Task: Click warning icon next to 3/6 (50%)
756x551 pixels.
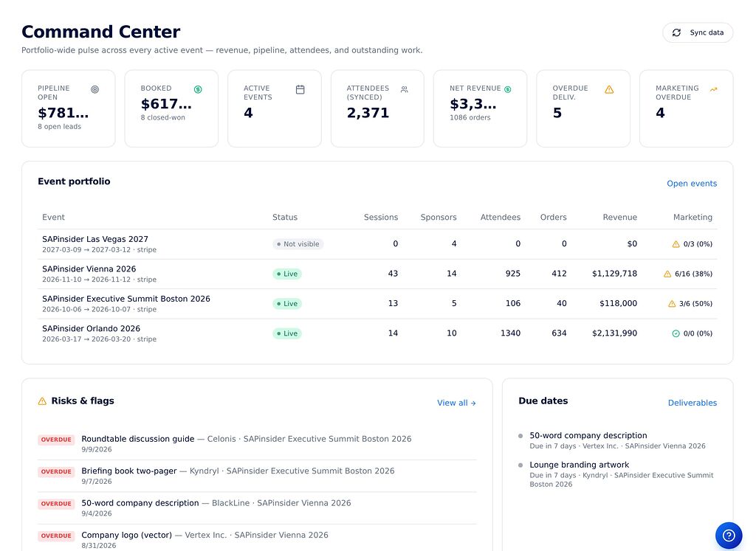Action: [672, 304]
